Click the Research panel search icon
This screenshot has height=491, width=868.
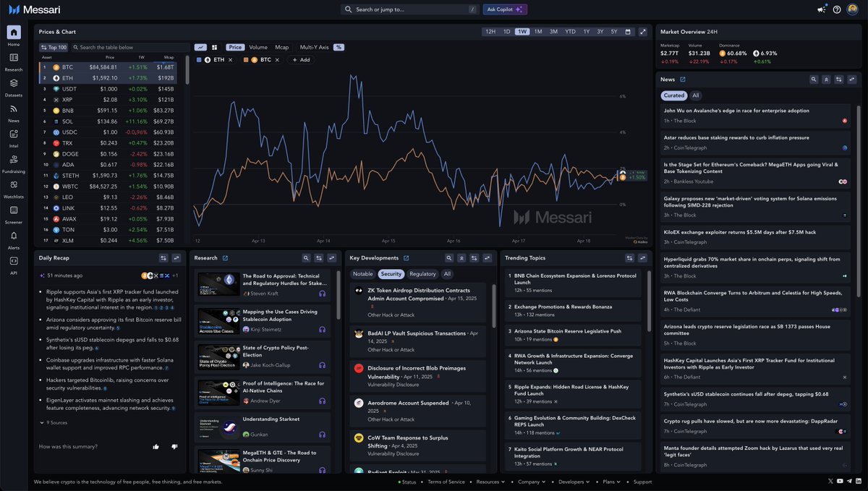click(307, 258)
